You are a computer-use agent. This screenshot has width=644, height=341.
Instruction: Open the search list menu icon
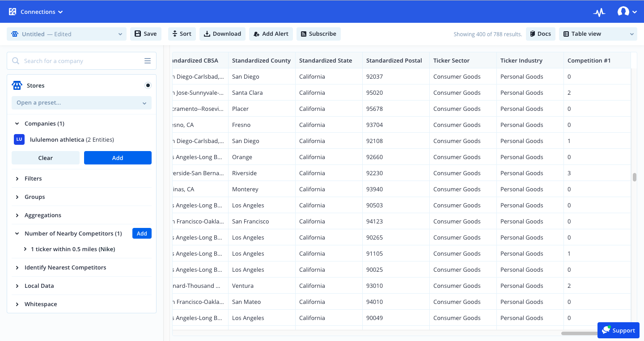[x=148, y=61]
